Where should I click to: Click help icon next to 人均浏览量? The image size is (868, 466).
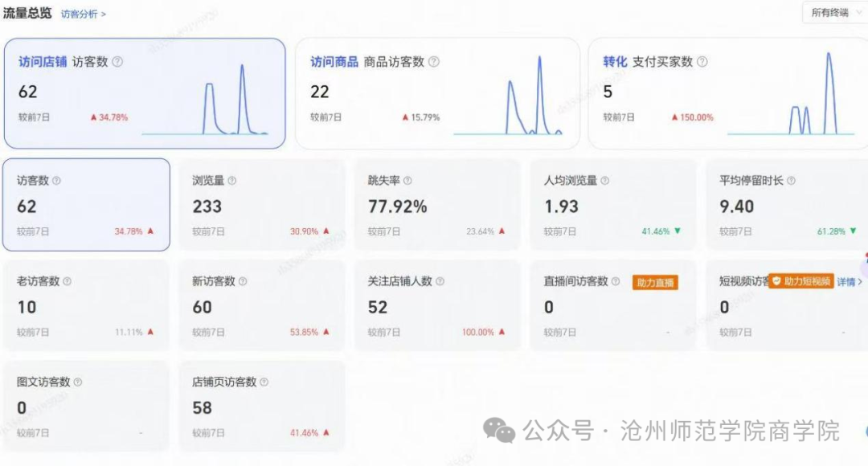point(604,181)
